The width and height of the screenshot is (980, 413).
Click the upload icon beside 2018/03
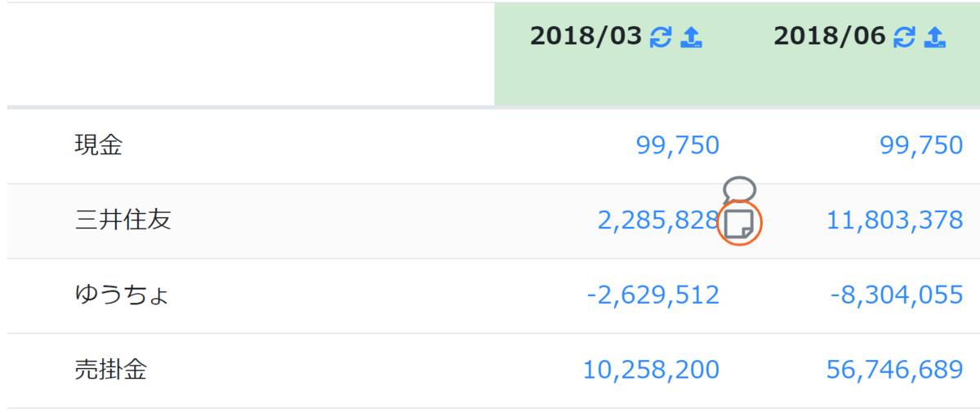692,37
